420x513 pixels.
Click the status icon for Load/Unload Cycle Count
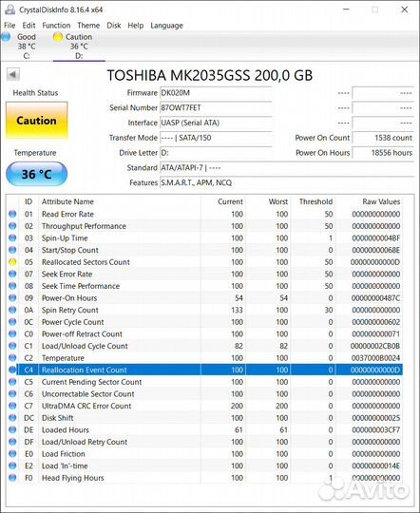tap(12, 346)
